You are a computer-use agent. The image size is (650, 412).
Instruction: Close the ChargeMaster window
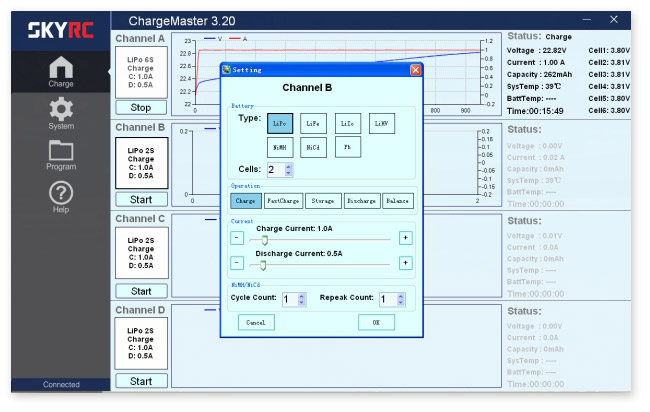(x=614, y=19)
